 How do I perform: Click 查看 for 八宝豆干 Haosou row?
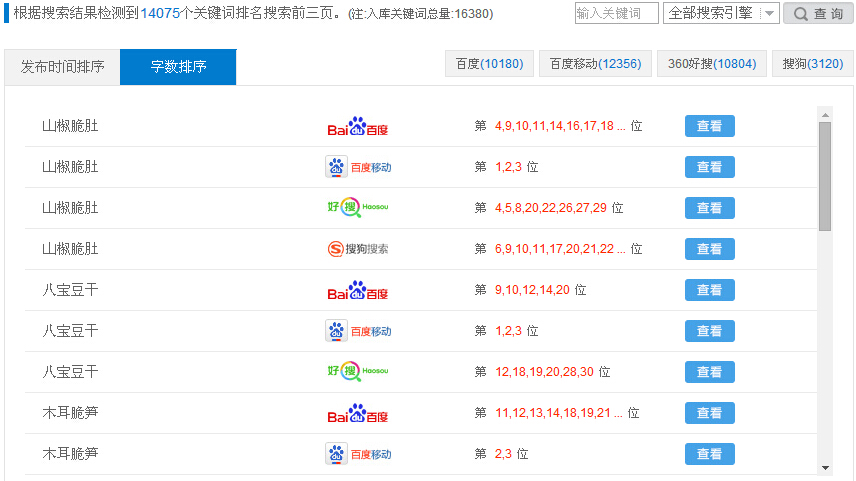click(710, 372)
